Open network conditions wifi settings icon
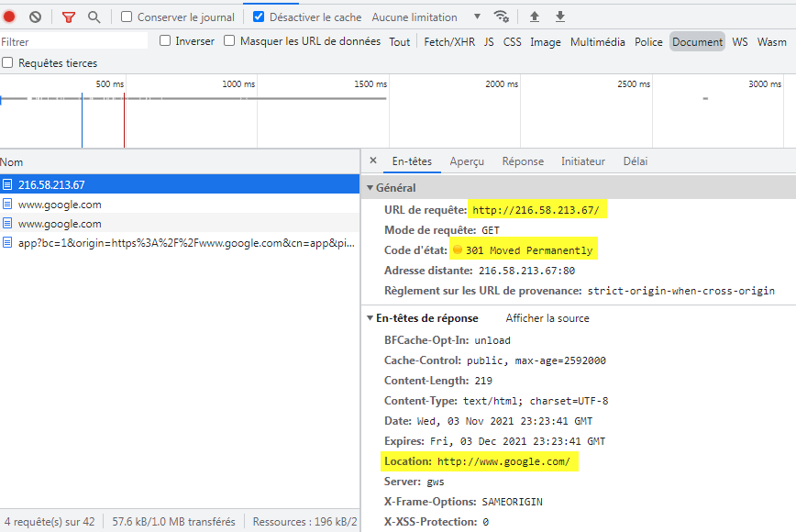The width and height of the screenshot is (796, 532). tap(501, 17)
